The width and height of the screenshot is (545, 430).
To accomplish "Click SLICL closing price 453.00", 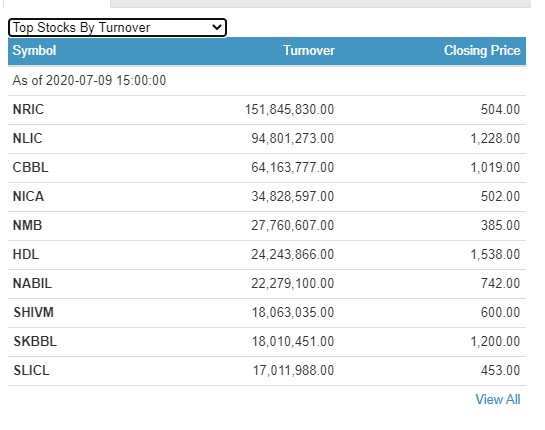I will coord(501,371).
